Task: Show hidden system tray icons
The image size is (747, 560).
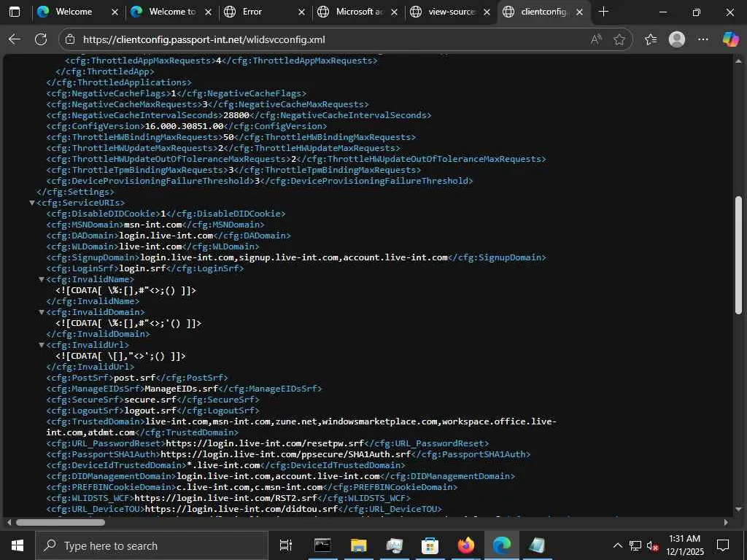Action: 617,545
